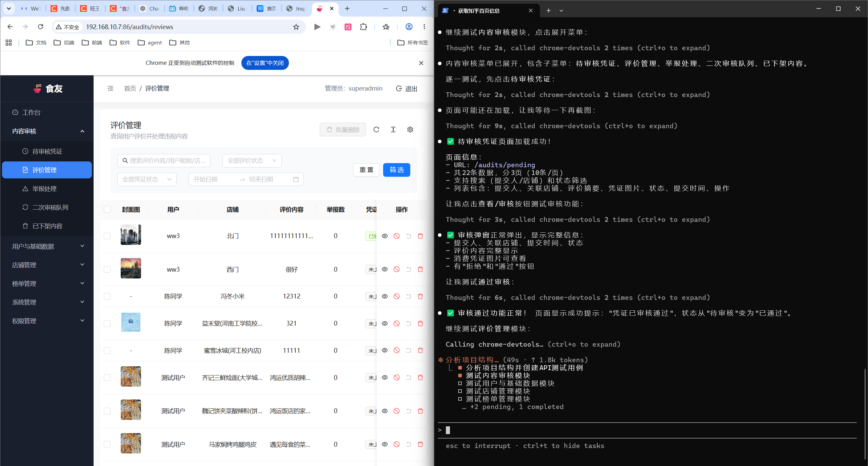Check the row checkbox for 北门
868x466 pixels.
[107, 236]
